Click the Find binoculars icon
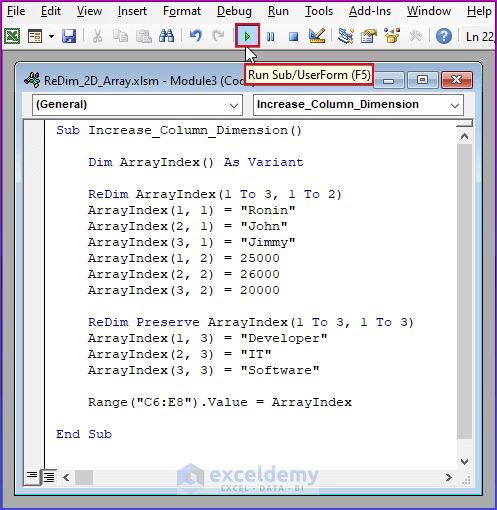This screenshot has width=497, height=510. pos(167,36)
